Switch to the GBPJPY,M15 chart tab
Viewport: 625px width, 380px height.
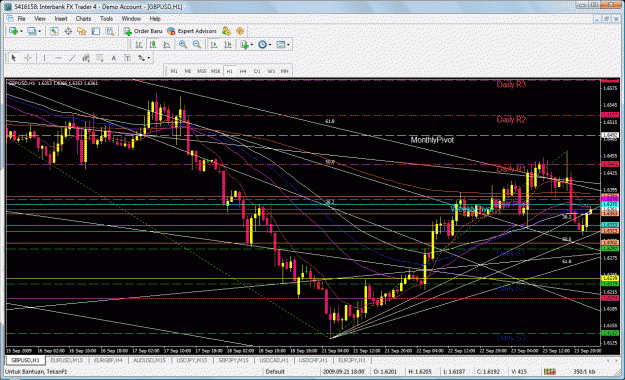click(234, 360)
